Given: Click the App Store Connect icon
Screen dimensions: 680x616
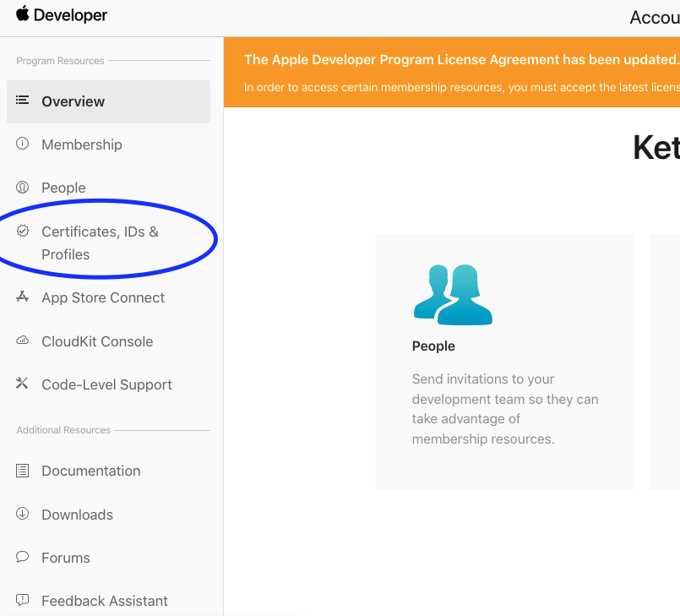Looking at the screenshot, I should (x=22, y=297).
